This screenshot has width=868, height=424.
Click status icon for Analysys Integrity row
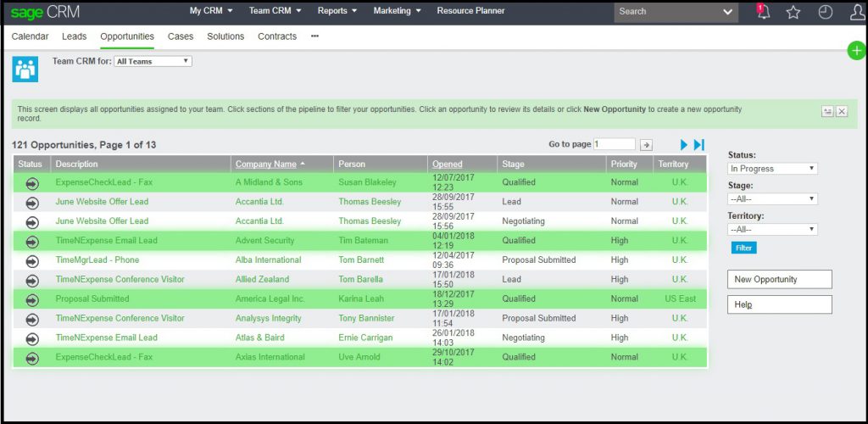tap(32, 319)
